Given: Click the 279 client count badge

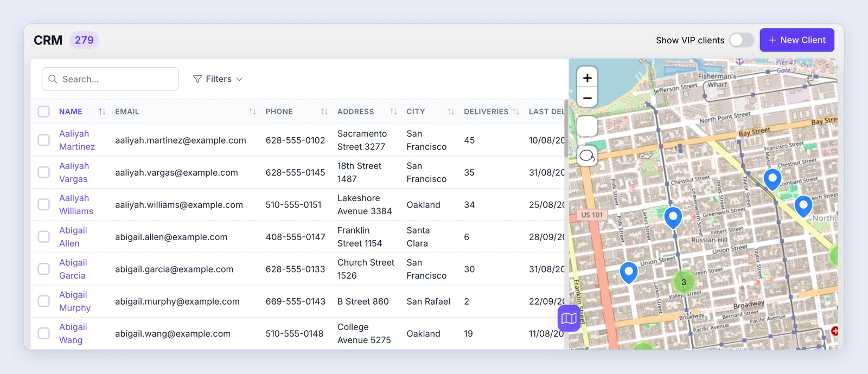Looking at the screenshot, I should point(84,40).
